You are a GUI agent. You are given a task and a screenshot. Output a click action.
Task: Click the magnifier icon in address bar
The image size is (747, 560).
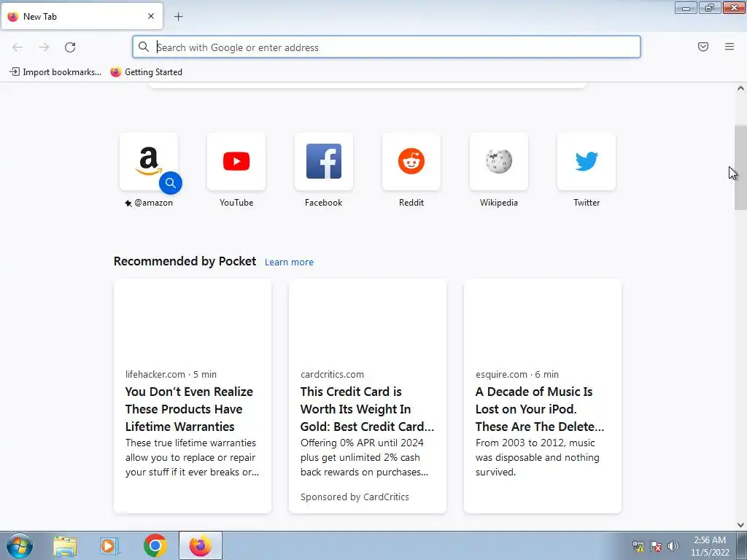coord(144,47)
